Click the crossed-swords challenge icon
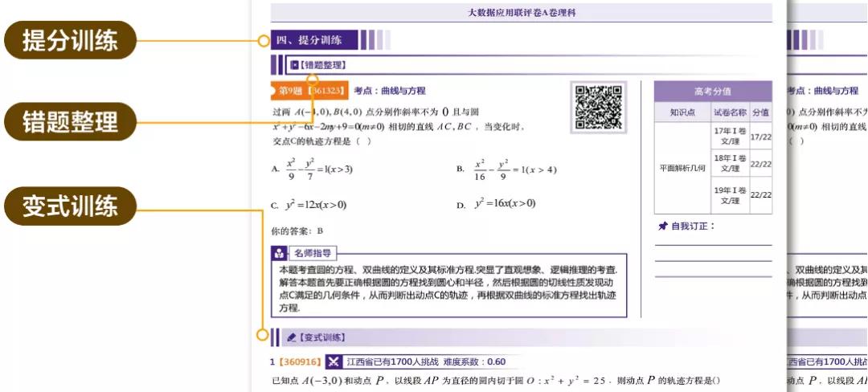 pos(333,362)
